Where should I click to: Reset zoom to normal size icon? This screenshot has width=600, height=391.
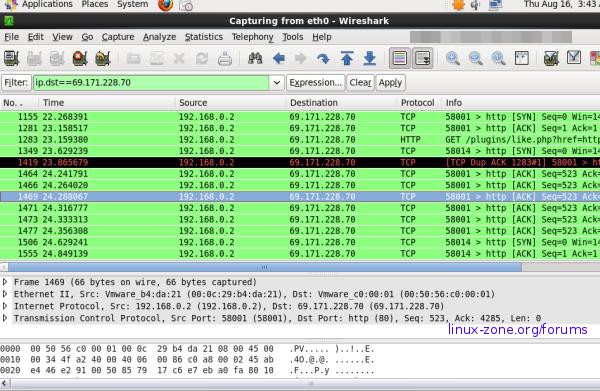pyautogui.click(x=499, y=59)
